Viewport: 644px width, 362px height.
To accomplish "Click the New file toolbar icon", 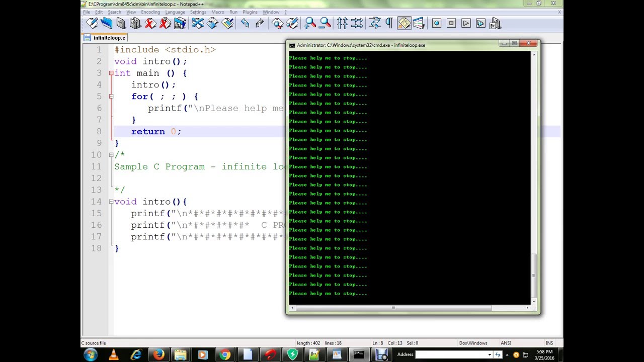I will [92, 23].
